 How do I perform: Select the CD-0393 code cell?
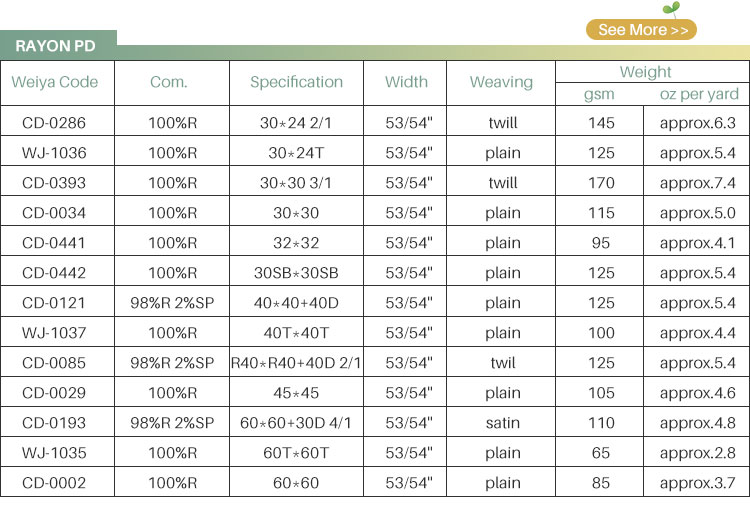pyautogui.click(x=54, y=183)
